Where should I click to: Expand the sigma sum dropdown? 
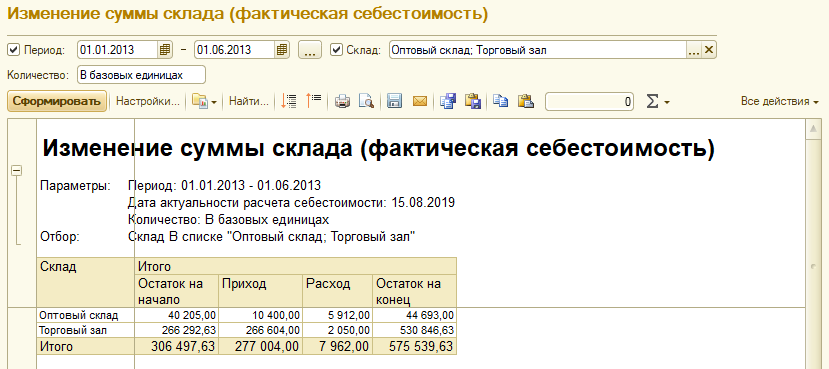pos(658,102)
